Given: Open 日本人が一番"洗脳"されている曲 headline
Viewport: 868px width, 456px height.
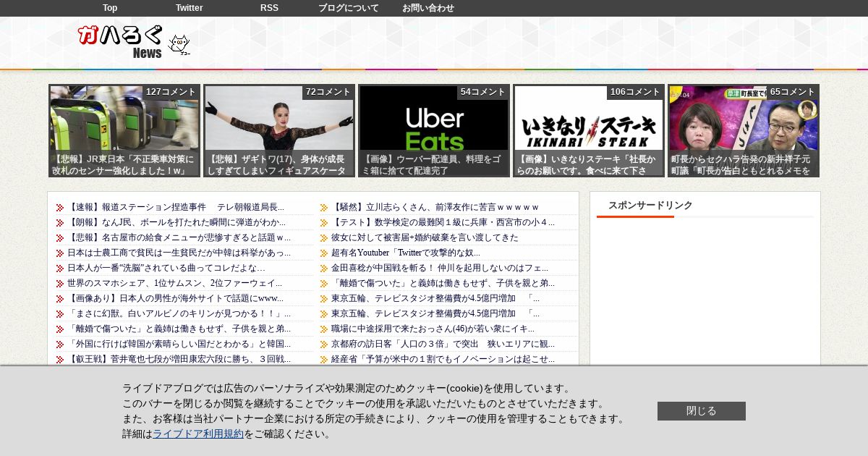Looking at the screenshot, I should pyautogui.click(x=166, y=268).
